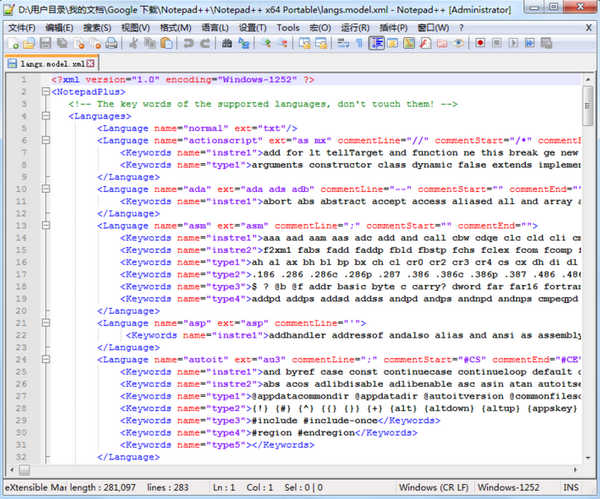This screenshot has width=600, height=499.
Task: Open the 插件(P) menu
Action: coord(393,28)
